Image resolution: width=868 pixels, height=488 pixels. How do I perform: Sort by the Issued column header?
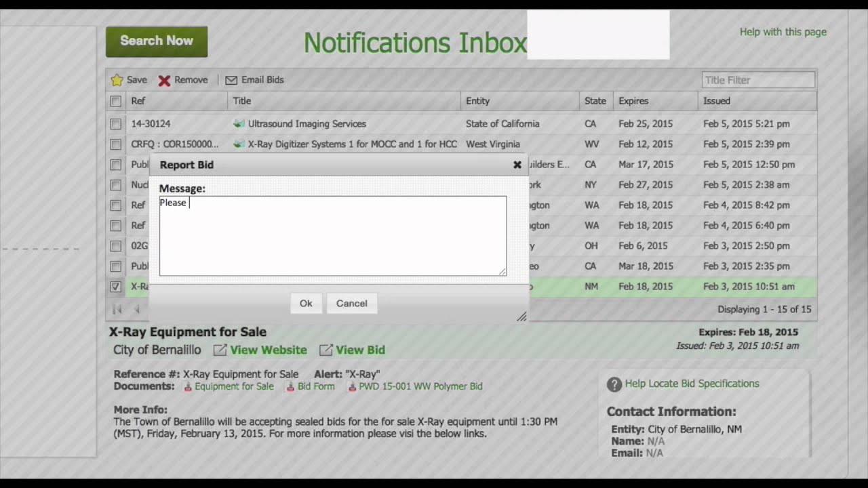pos(757,101)
